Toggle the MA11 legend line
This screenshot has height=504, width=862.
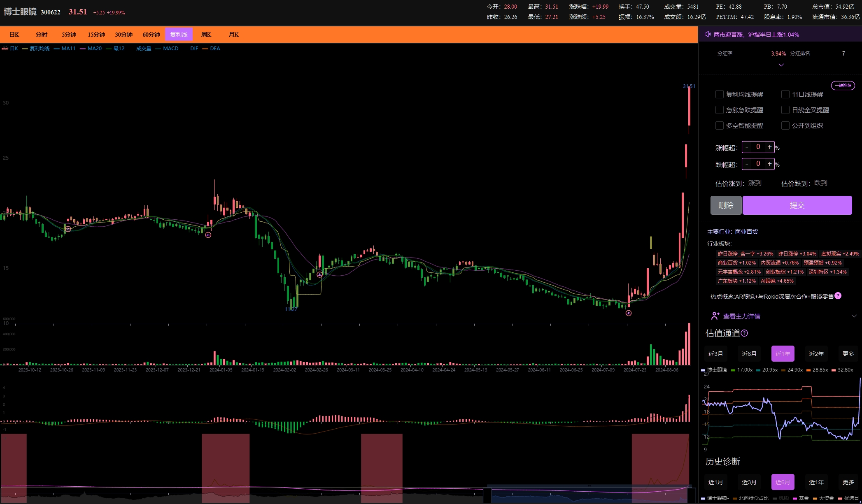(65, 49)
